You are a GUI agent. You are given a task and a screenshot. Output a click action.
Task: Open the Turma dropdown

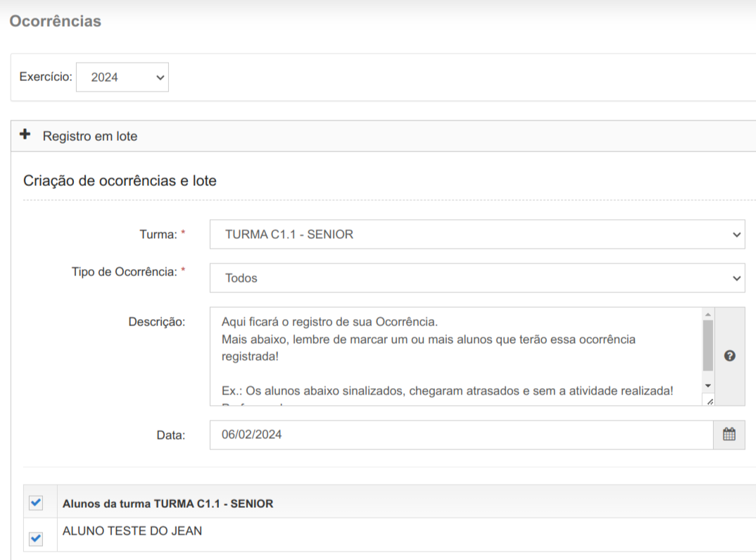click(x=477, y=235)
